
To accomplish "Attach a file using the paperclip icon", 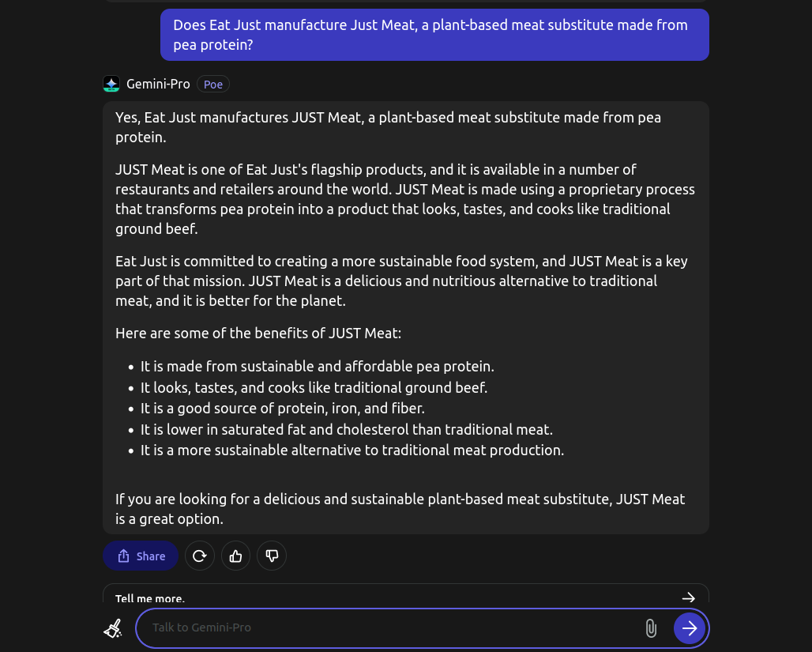I will [x=651, y=628].
